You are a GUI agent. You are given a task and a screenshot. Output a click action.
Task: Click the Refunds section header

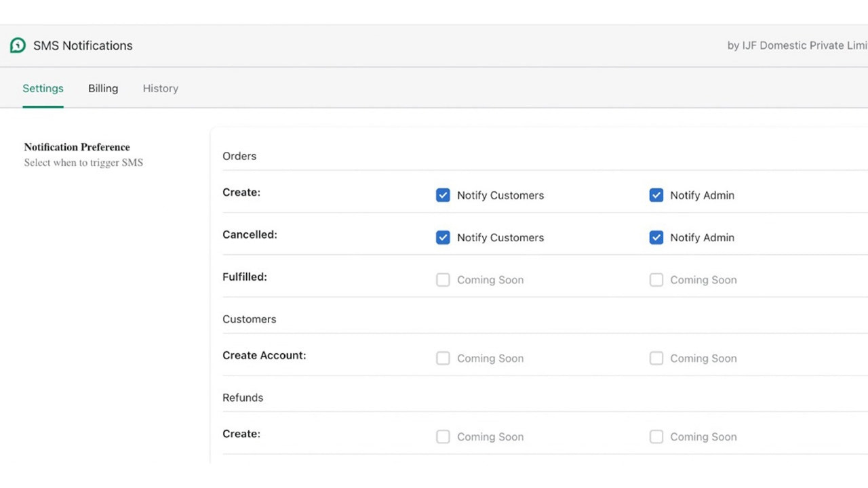pyautogui.click(x=243, y=398)
